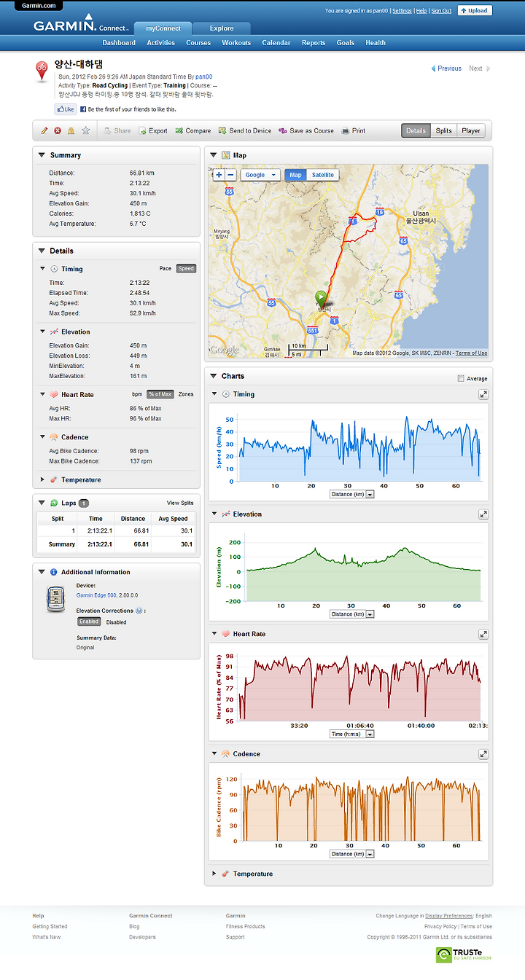
Task: Open the Reports menu
Action: 314,43
